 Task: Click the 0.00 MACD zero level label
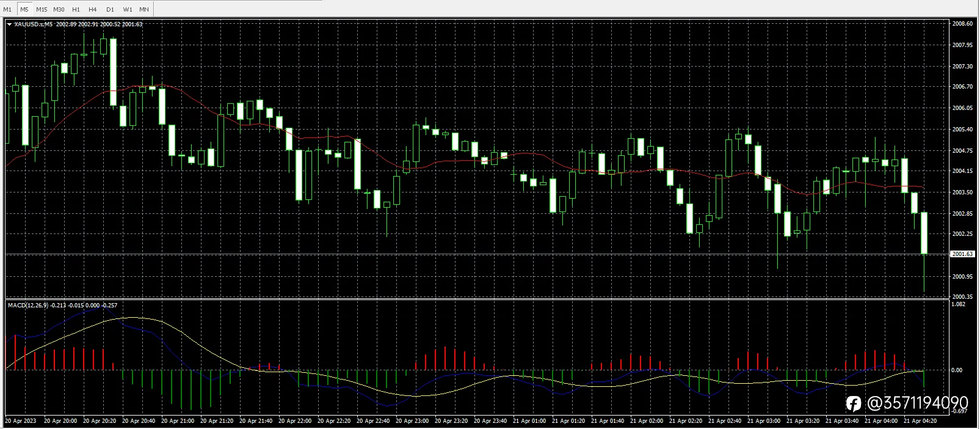957,370
